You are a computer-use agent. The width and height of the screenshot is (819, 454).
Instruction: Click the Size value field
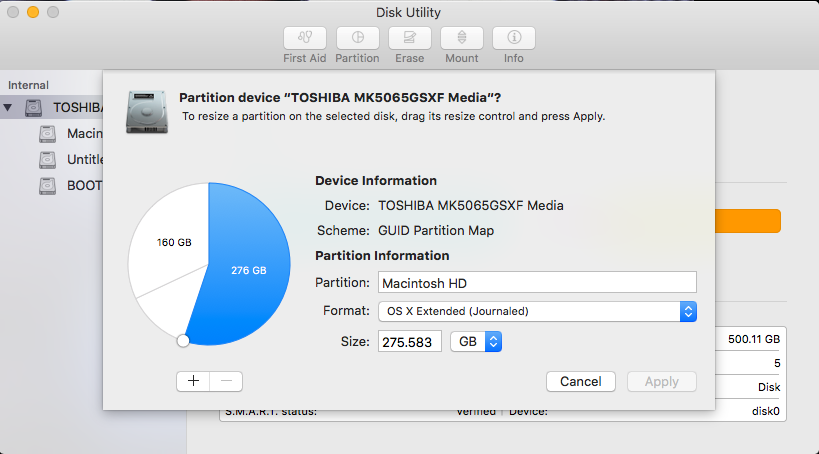tap(410, 342)
